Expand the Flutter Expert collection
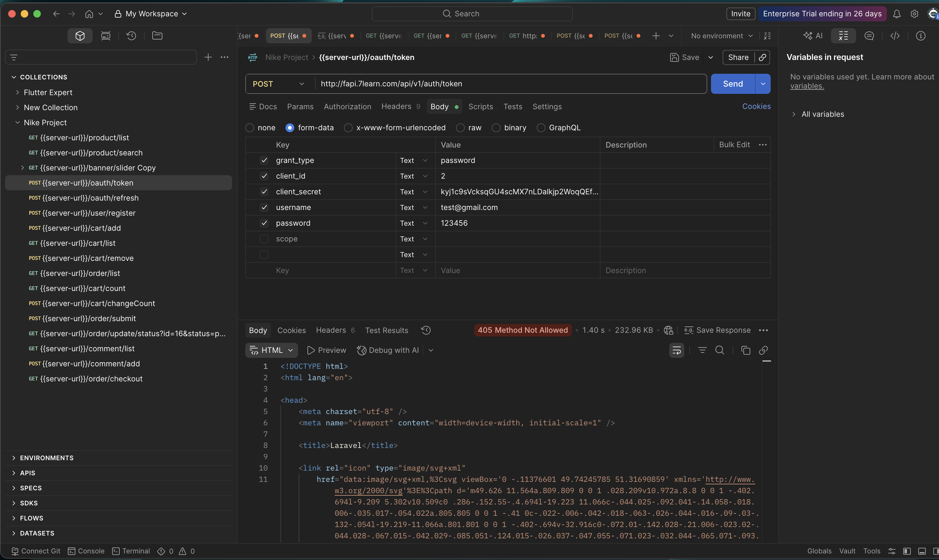This screenshot has width=939, height=560. [x=17, y=93]
